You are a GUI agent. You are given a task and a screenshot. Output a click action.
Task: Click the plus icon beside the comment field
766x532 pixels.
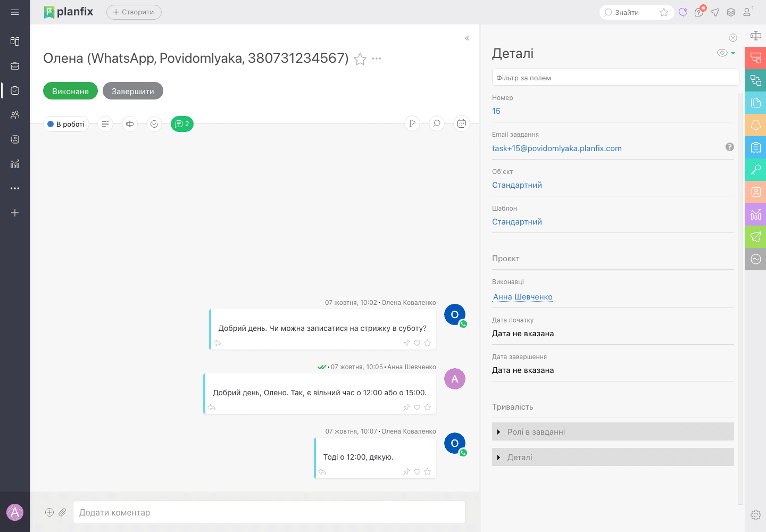pyautogui.click(x=49, y=512)
